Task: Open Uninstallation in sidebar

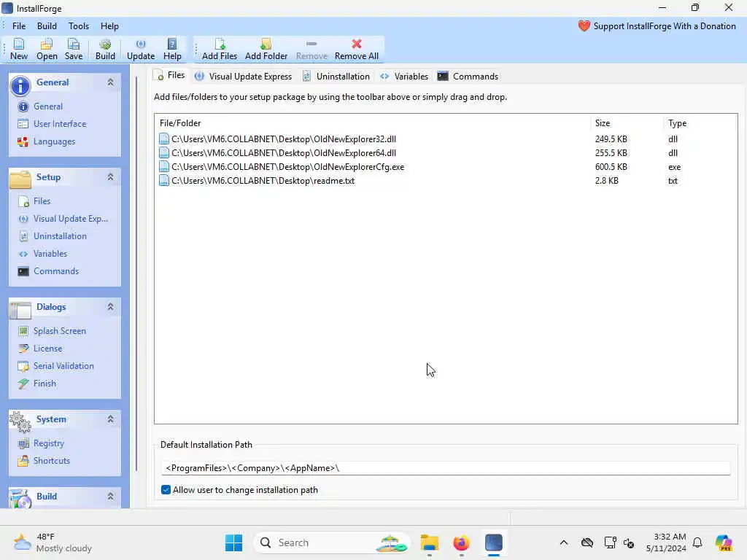Action: [x=60, y=236]
